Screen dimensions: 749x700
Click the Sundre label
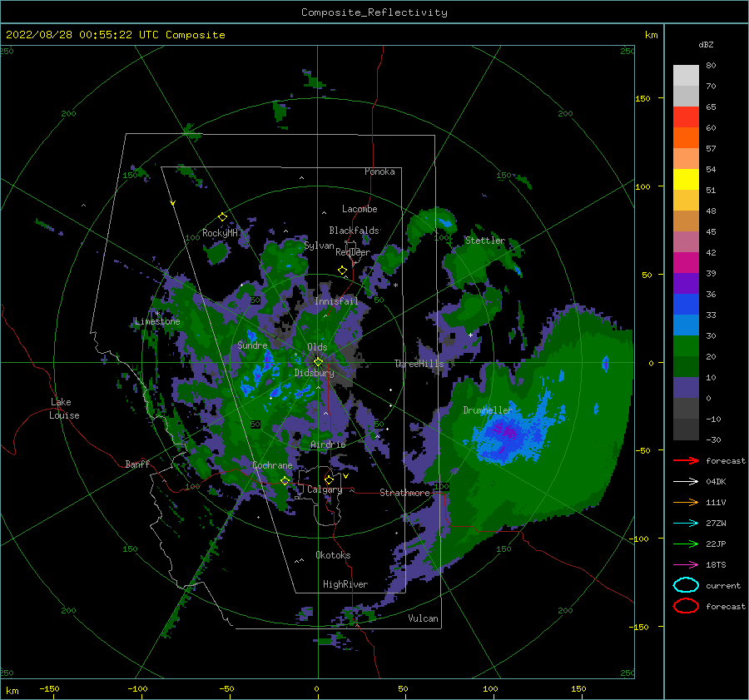point(252,345)
